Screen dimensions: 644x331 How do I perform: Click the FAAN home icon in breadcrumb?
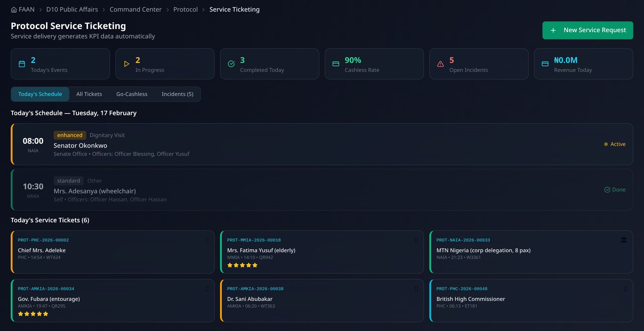[x=14, y=10]
